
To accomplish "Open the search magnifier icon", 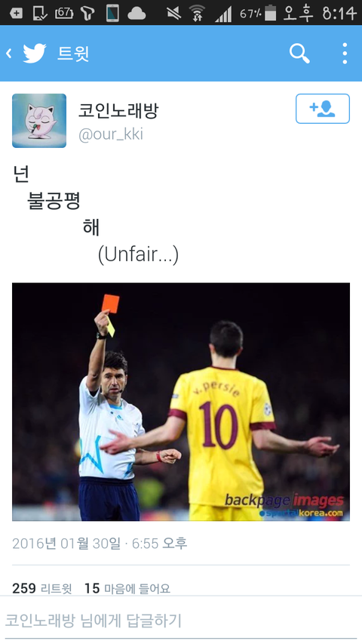I will click(299, 54).
